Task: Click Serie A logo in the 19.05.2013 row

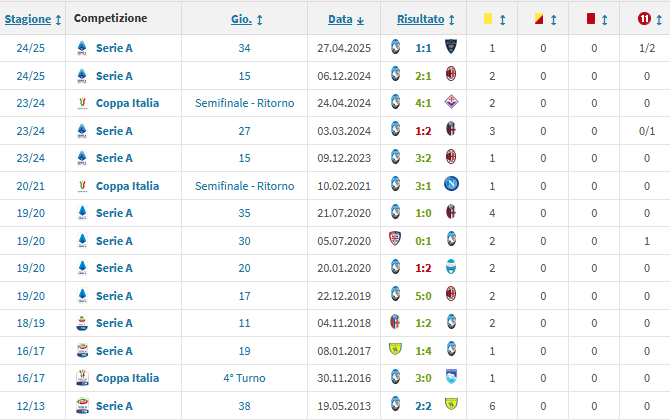Action: coord(81,406)
